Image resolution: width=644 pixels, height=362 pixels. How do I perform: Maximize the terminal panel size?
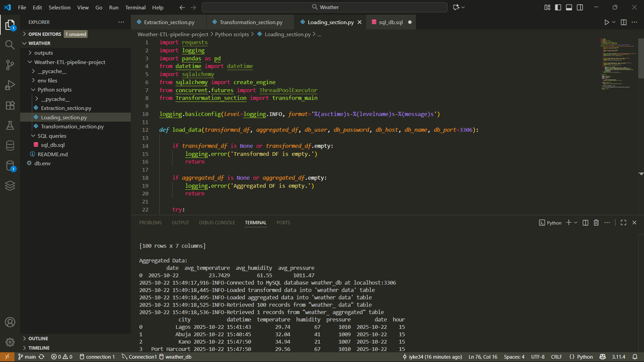(x=624, y=223)
